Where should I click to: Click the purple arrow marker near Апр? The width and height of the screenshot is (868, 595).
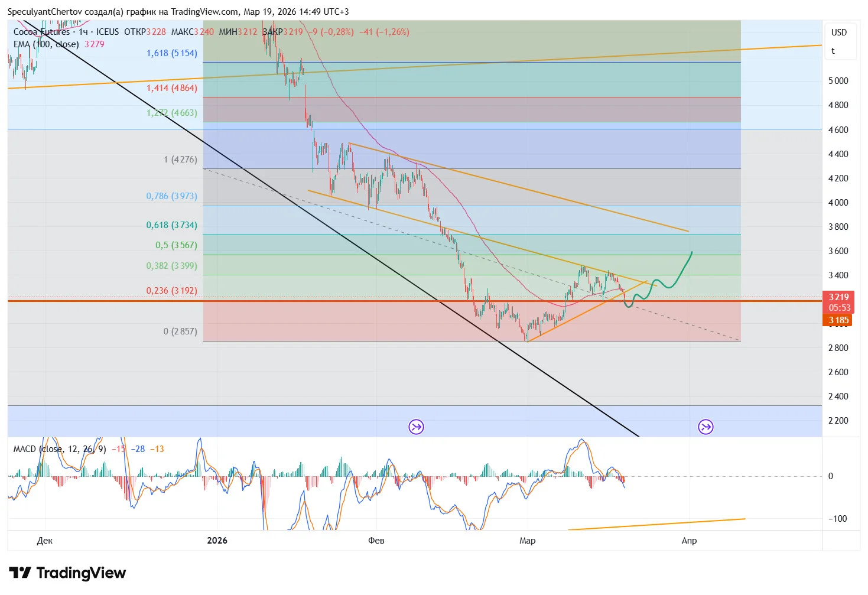pos(706,427)
